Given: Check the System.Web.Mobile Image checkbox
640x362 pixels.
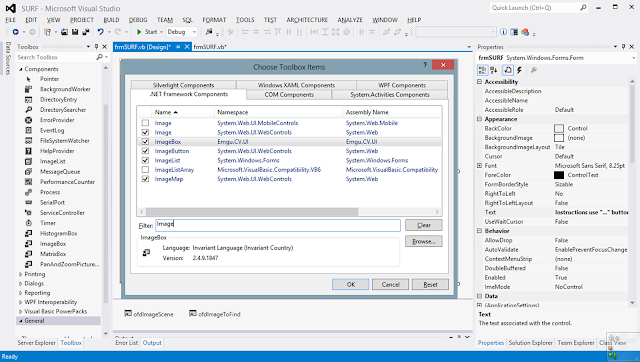Looking at the screenshot, I should pos(145,123).
